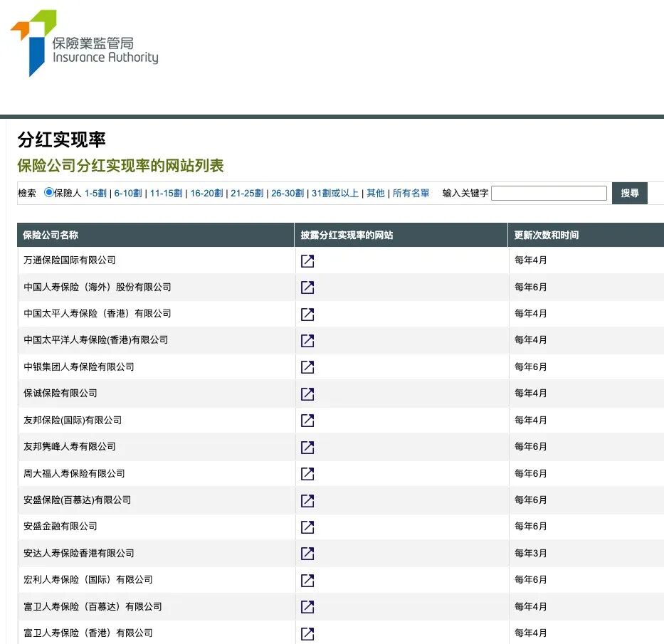
Task: Click external link icon for 友邦保险(国际)
Action: click(x=307, y=421)
